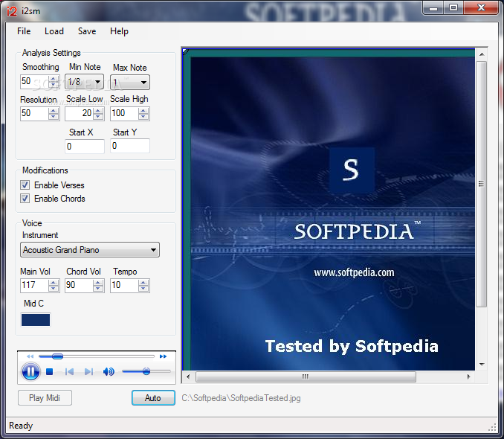Click the vertical scrollbar thumb of image panel

click(481, 184)
